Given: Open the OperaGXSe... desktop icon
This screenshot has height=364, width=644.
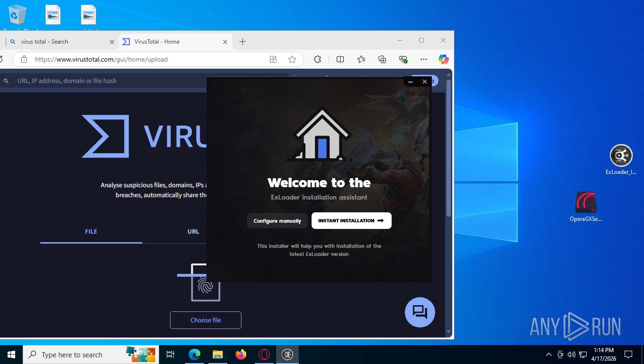Looking at the screenshot, I should [x=586, y=207].
